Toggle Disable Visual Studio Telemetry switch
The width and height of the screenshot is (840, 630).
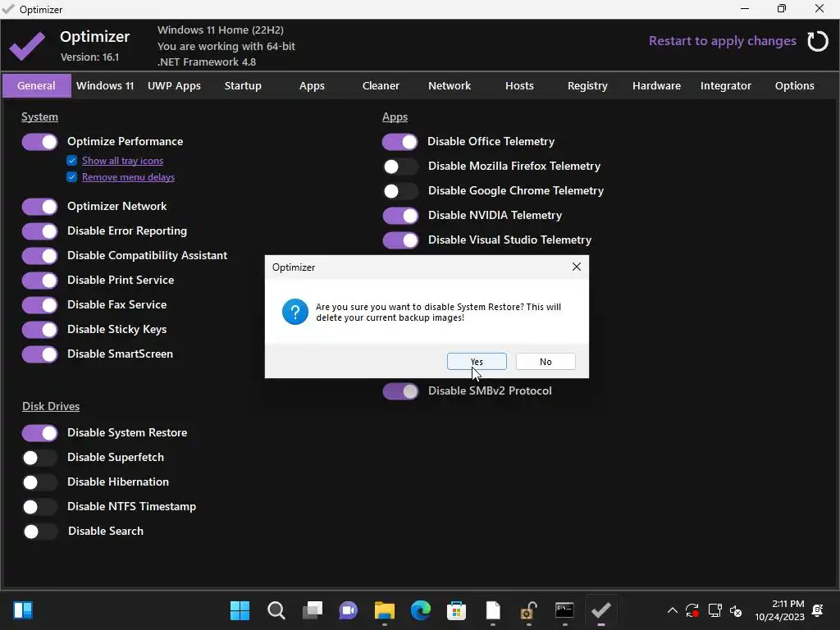point(400,240)
